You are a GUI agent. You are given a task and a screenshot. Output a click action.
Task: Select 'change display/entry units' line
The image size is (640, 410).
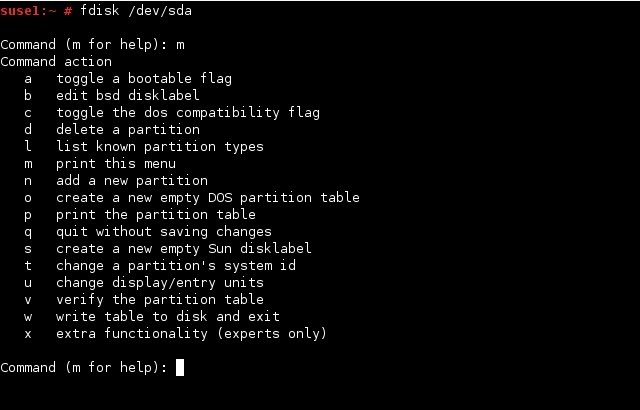tap(160, 282)
